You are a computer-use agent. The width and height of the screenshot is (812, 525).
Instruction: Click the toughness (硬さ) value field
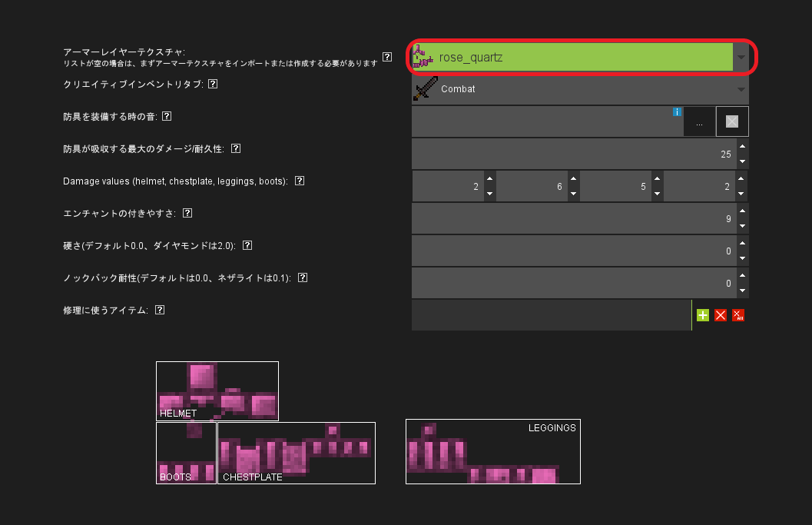(x=572, y=251)
